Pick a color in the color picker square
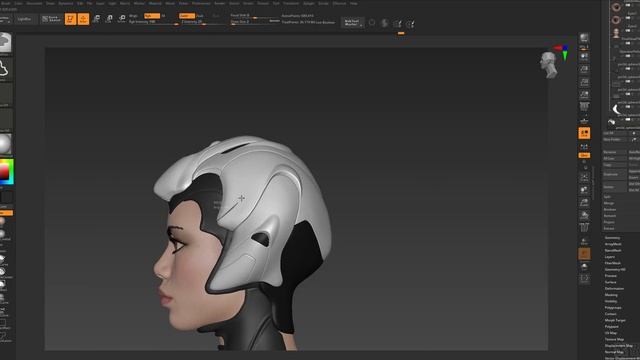The image size is (640, 360). coord(6,172)
